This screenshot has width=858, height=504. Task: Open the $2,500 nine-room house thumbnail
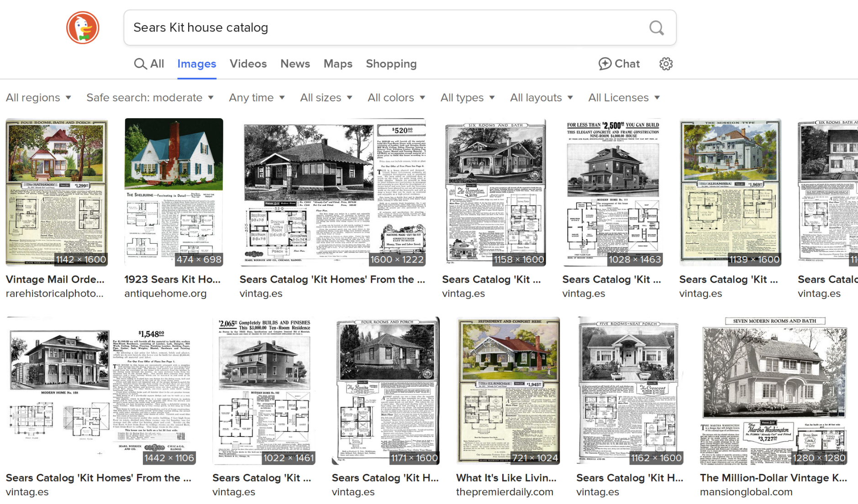[x=613, y=192]
